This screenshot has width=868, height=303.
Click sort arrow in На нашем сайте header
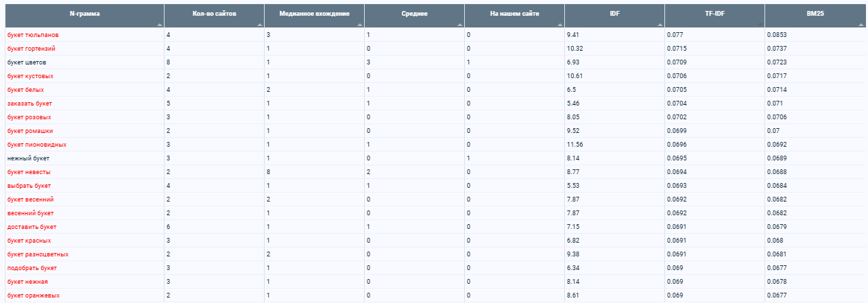[560, 25]
